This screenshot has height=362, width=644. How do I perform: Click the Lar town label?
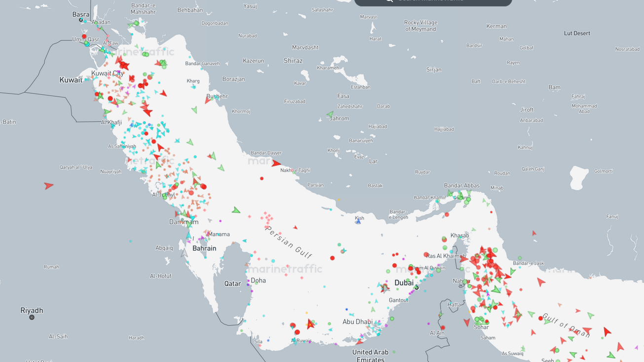click(374, 161)
